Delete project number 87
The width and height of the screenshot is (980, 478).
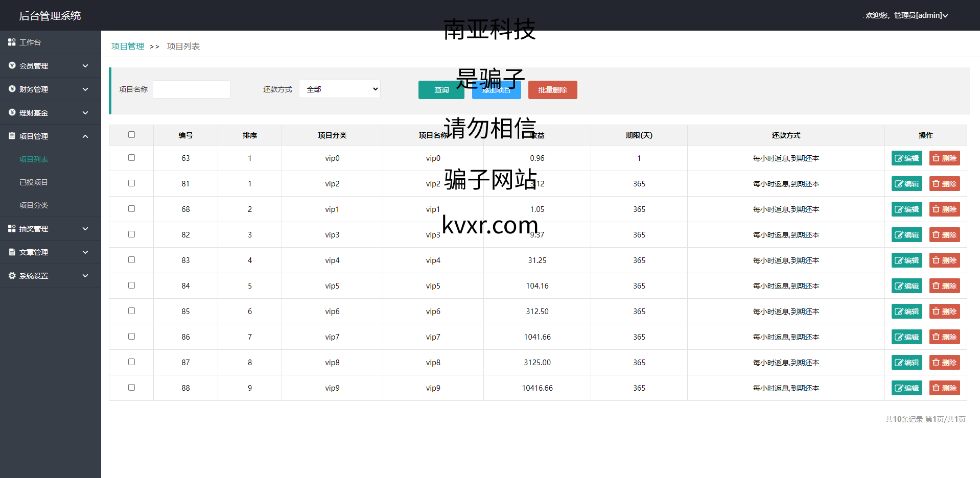click(x=944, y=363)
